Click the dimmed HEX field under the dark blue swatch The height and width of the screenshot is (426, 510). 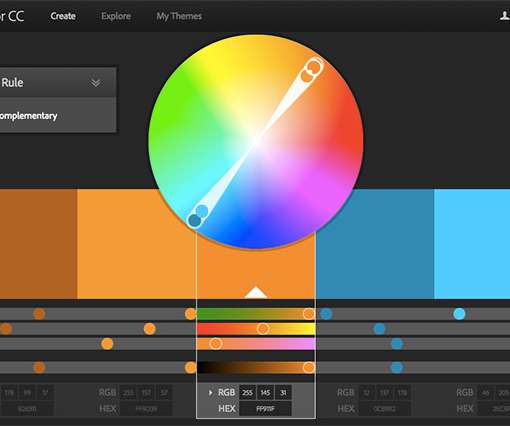point(384,409)
